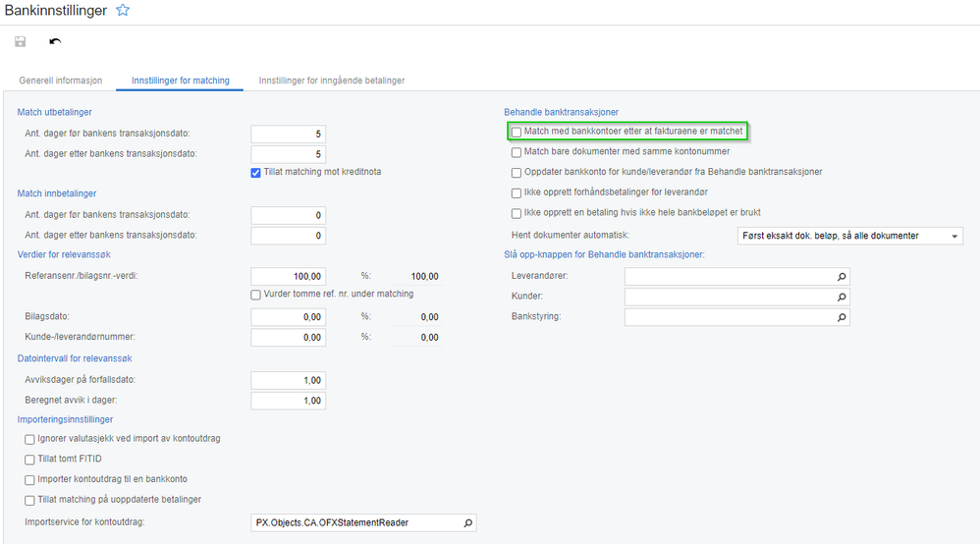Viewport: 980px width, 544px height.
Task: Click the Bilagsdato value field
Action: (288, 317)
